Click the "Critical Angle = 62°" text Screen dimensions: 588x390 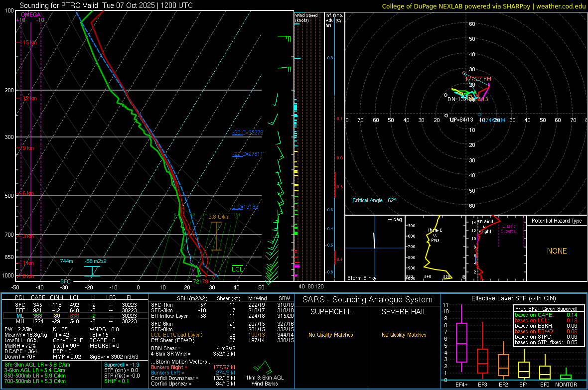click(x=374, y=200)
